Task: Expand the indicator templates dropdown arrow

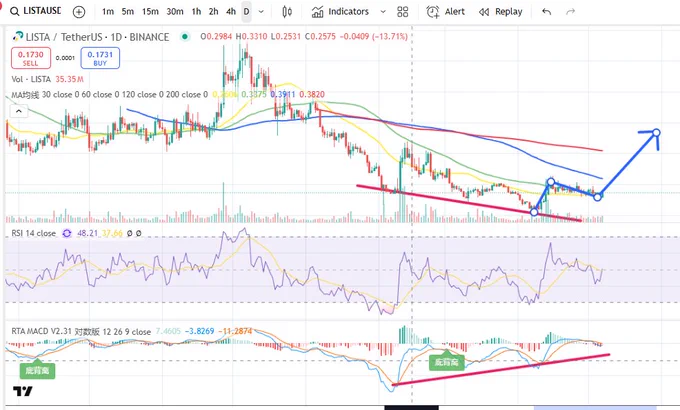Action: click(x=383, y=12)
